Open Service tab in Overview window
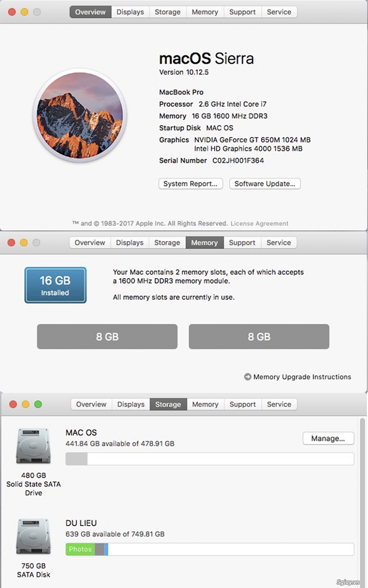The image size is (368, 588). point(279,12)
